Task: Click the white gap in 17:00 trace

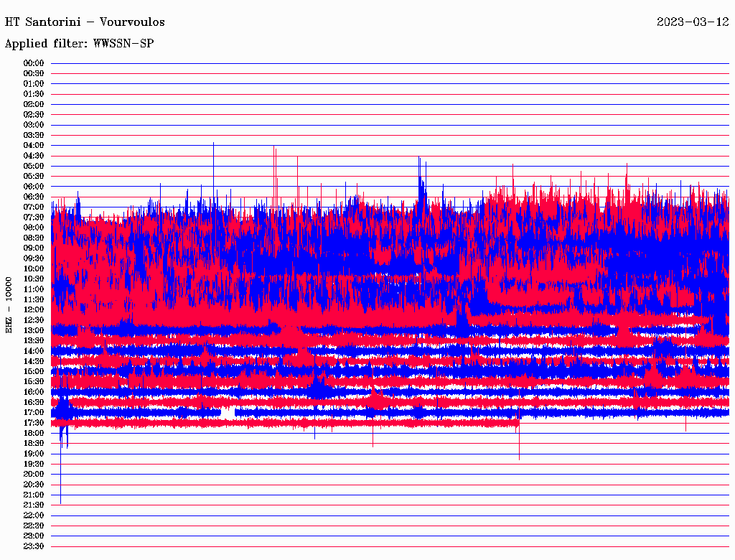Action: tap(228, 413)
